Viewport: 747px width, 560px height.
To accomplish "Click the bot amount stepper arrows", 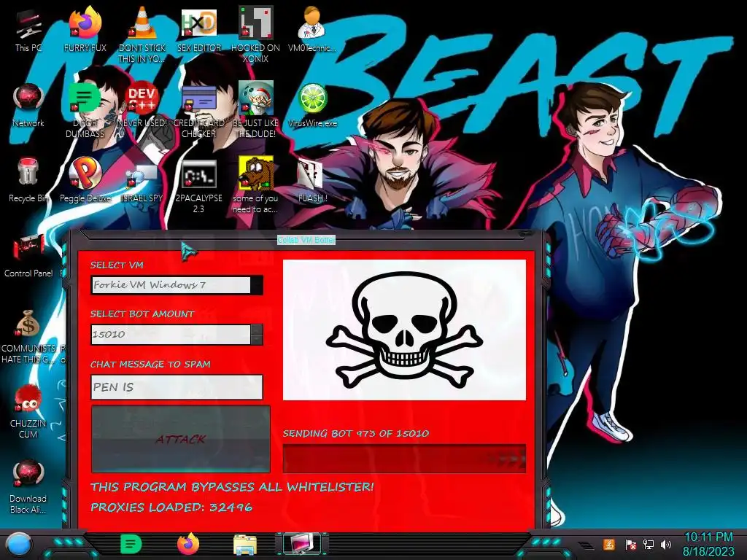I will 256,334.
